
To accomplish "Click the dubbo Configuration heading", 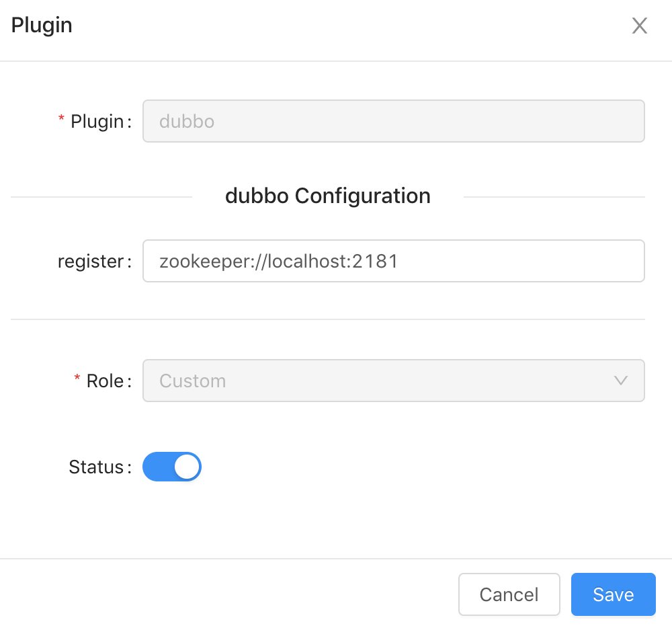I will [x=328, y=196].
